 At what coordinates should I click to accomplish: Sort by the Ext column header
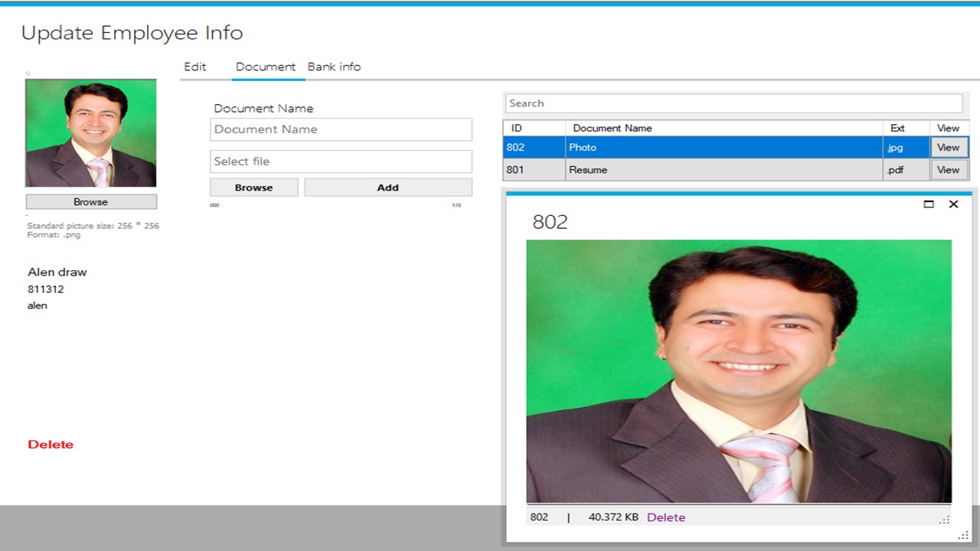pyautogui.click(x=896, y=128)
